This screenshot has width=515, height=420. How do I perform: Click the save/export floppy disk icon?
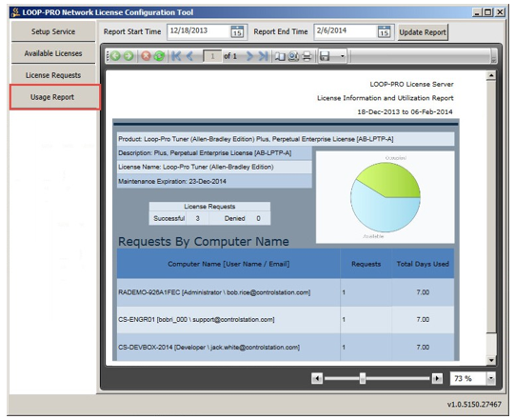pos(325,56)
